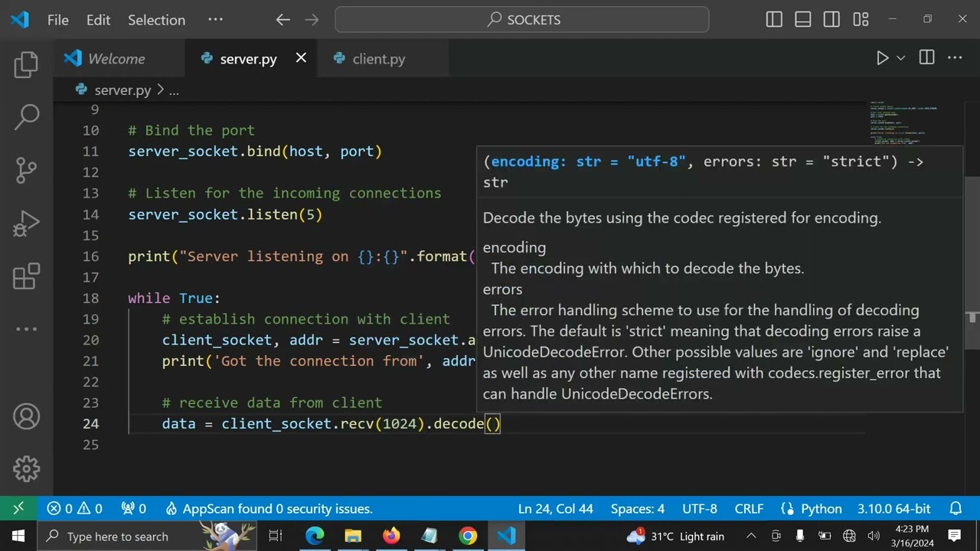Expand the breadcrumb ellipsis symbol
The image size is (980, 551).
pyautogui.click(x=174, y=90)
